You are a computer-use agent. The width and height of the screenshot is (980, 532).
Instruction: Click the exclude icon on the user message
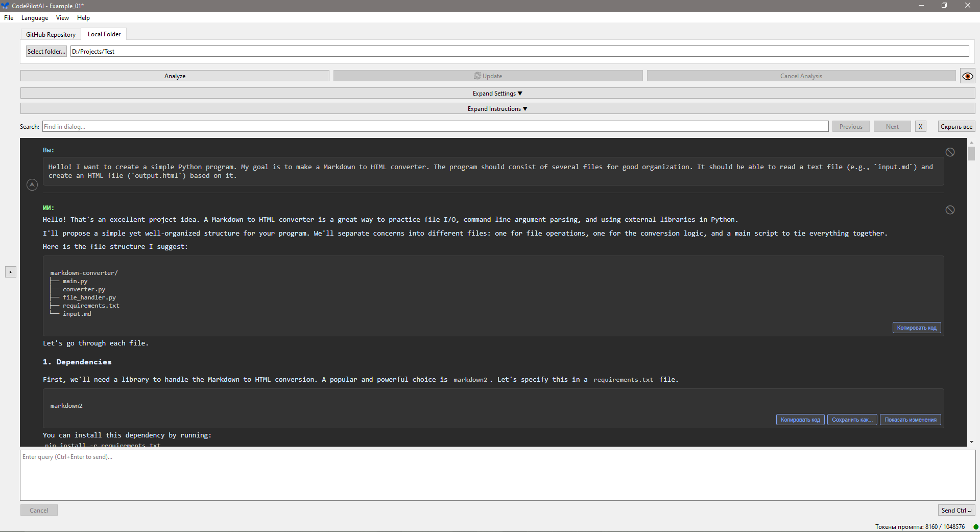click(x=950, y=152)
